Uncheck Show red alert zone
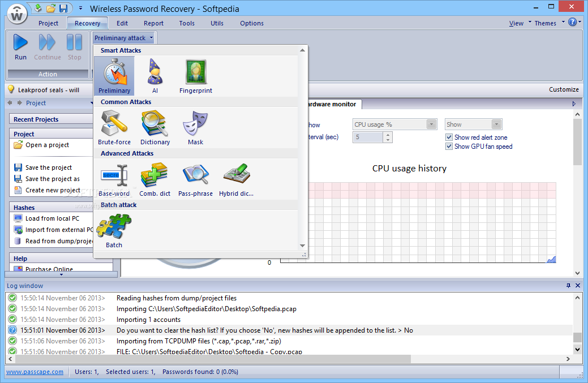The height and width of the screenshot is (383, 588). tap(449, 137)
